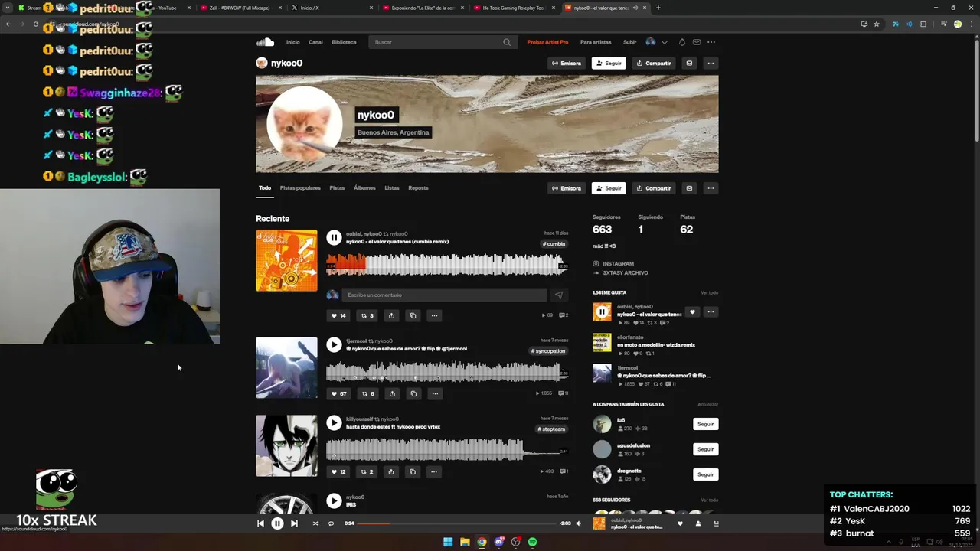The height and width of the screenshot is (551, 980).
Task: Click the #cumbia tag
Action: [x=554, y=244]
